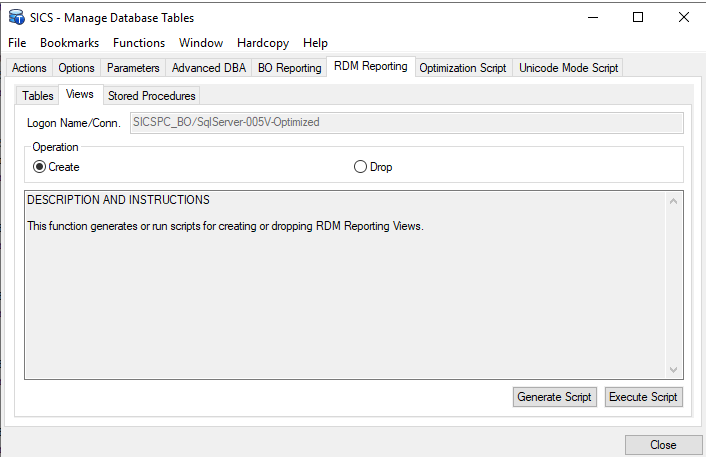The height and width of the screenshot is (457, 706).
Task: Click the Close button at bottom
Action: [662, 445]
